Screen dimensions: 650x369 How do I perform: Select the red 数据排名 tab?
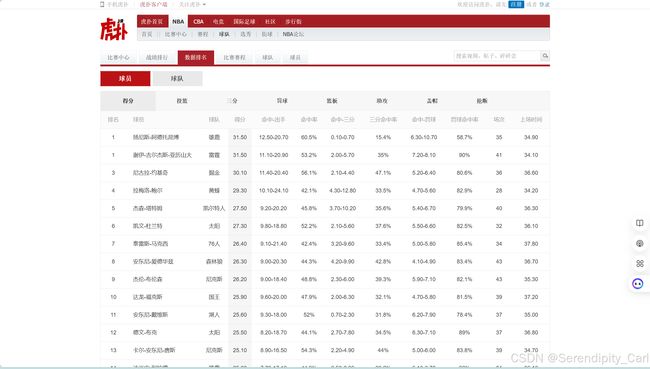[x=196, y=58]
